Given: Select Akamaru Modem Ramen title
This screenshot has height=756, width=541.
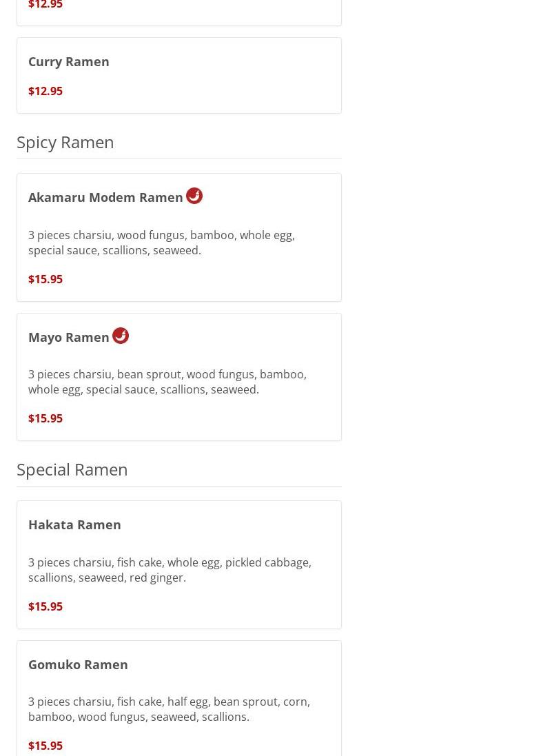Looking at the screenshot, I should click(105, 197).
